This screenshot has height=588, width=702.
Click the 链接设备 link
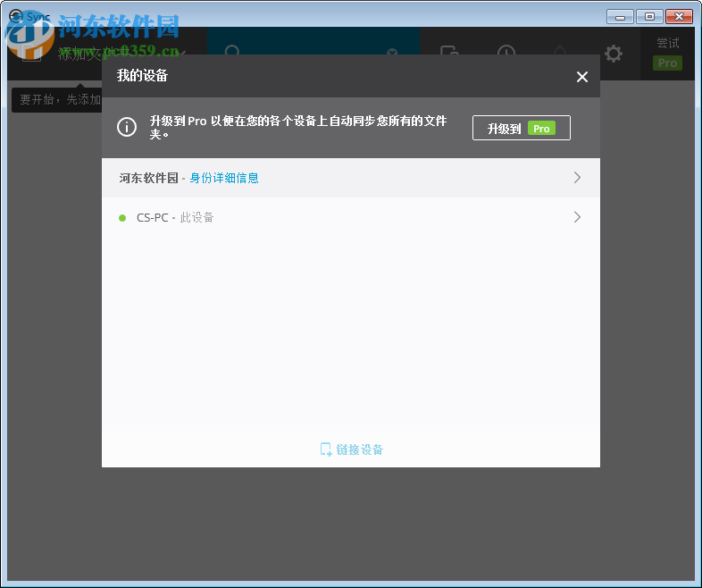pos(352,449)
